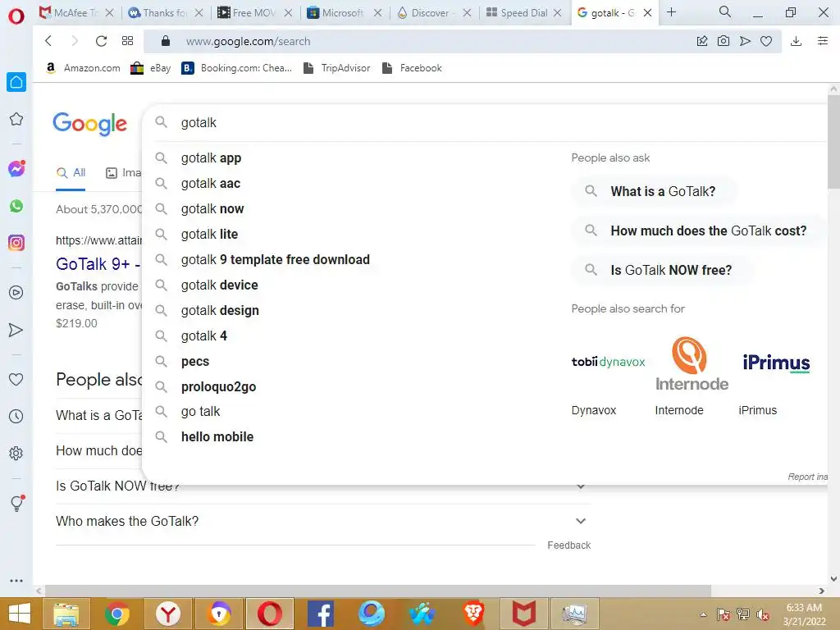Reload the current page

[101, 41]
